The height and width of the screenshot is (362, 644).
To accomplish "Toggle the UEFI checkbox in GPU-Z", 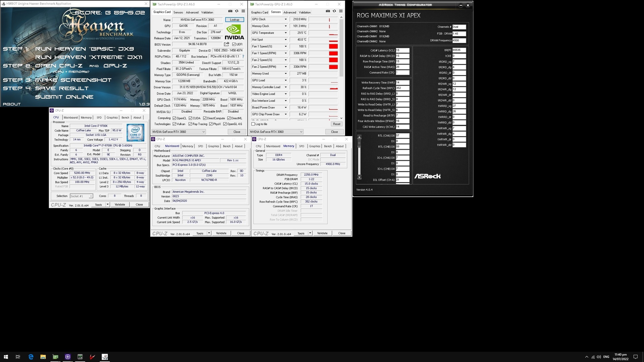I will point(234,44).
